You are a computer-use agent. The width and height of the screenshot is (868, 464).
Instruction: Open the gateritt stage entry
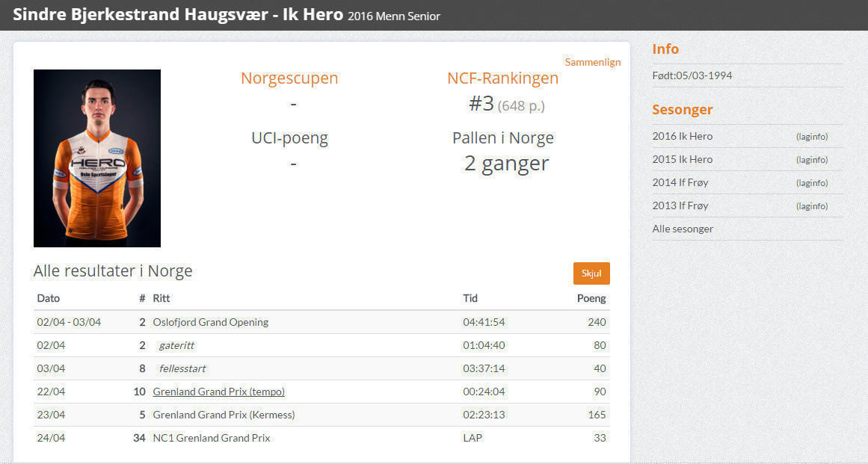point(176,346)
